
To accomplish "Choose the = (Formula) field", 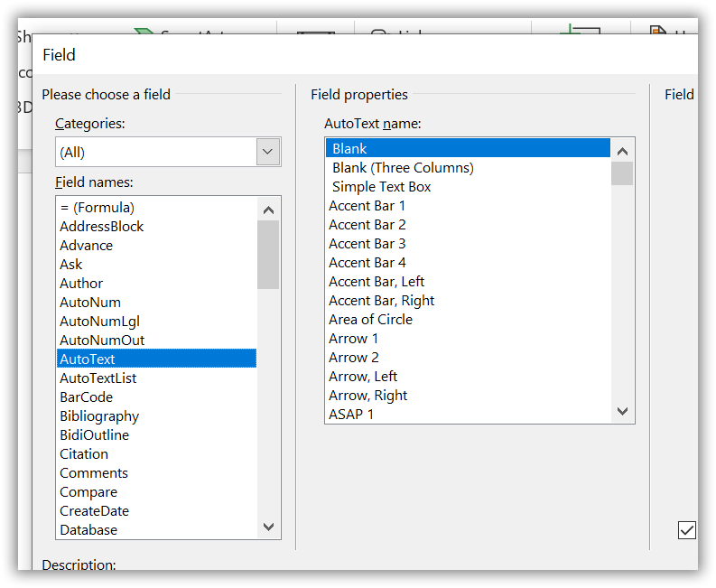I will pos(97,207).
